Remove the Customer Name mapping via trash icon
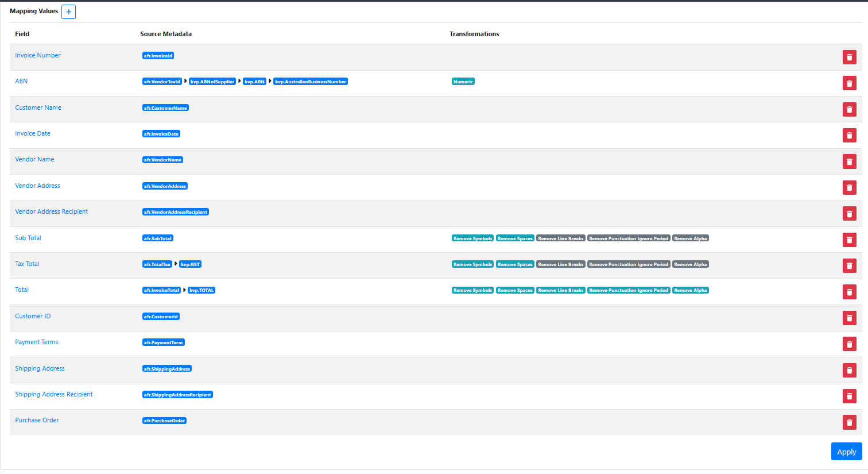Image resolution: width=868 pixels, height=474 pixels. pos(849,110)
